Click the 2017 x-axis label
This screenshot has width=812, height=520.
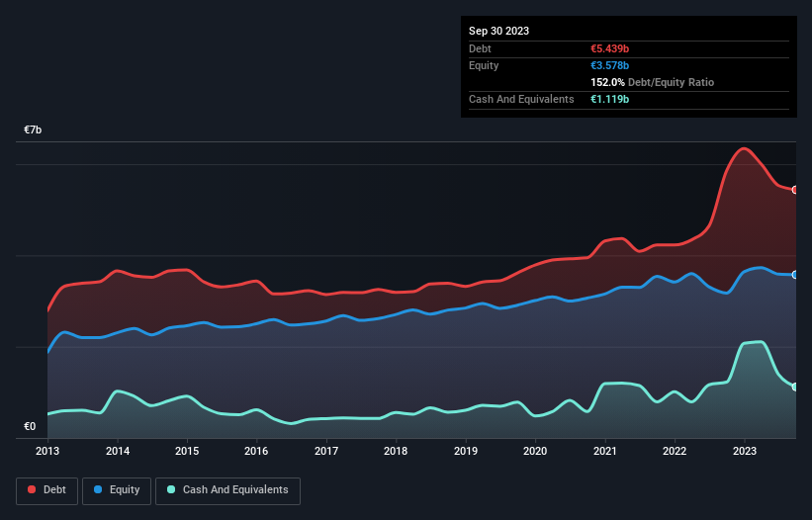click(326, 451)
